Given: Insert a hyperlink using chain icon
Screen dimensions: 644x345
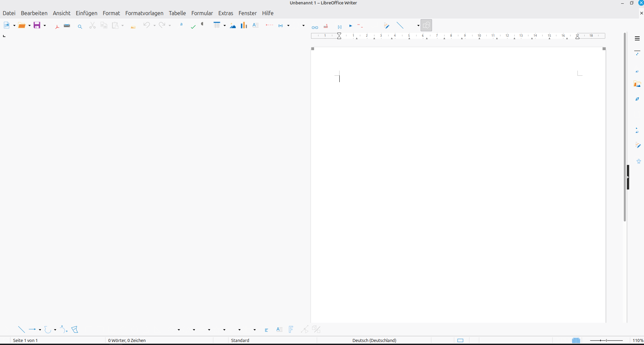Looking at the screenshot, I should (315, 27).
